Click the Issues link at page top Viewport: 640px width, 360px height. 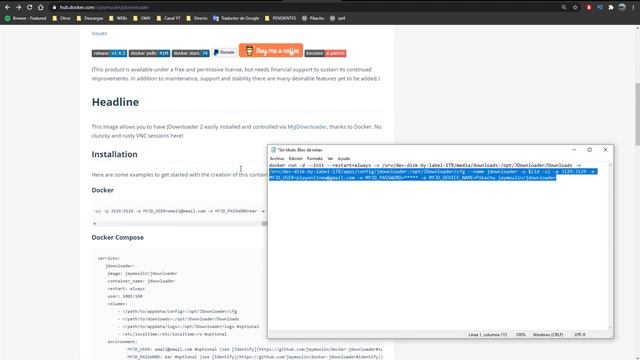(99, 33)
